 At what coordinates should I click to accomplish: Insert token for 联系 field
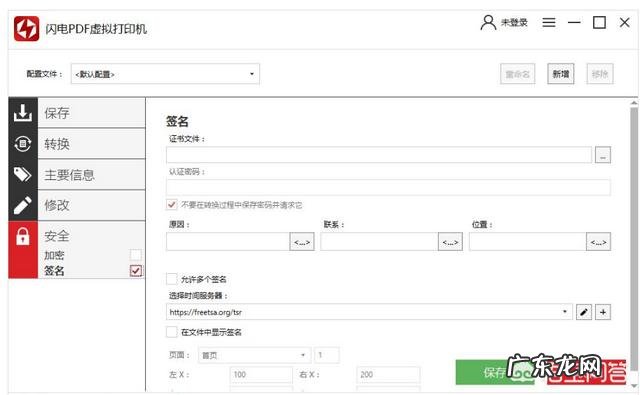tap(451, 242)
